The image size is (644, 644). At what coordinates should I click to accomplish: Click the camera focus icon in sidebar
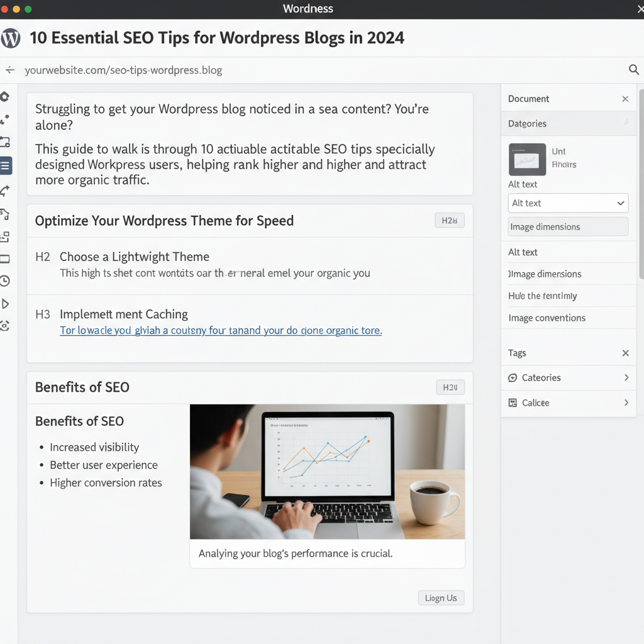coord(5,326)
